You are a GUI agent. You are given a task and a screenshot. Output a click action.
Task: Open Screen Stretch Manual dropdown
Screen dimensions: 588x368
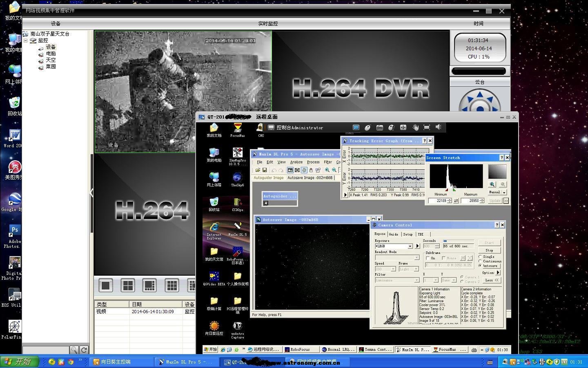(497, 192)
